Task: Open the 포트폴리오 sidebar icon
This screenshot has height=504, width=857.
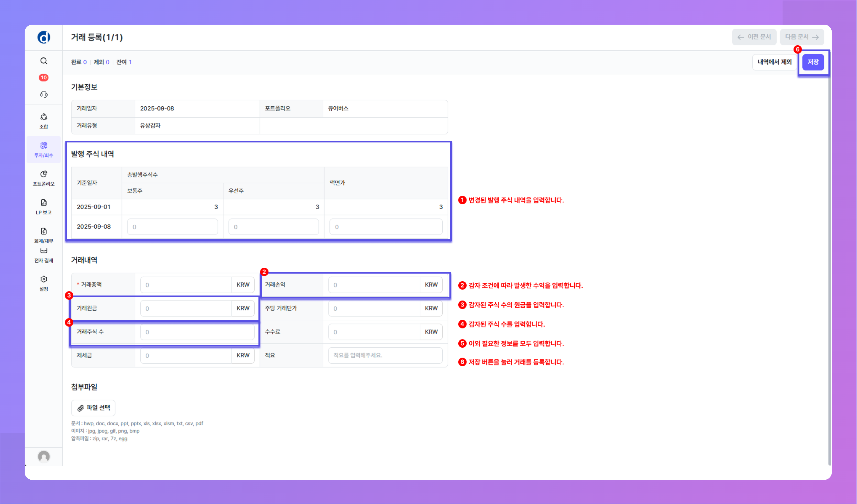Action: click(43, 178)
